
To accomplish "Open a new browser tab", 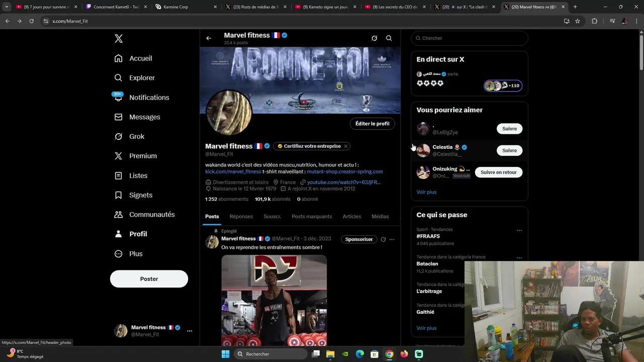I will tap(575, 7).
